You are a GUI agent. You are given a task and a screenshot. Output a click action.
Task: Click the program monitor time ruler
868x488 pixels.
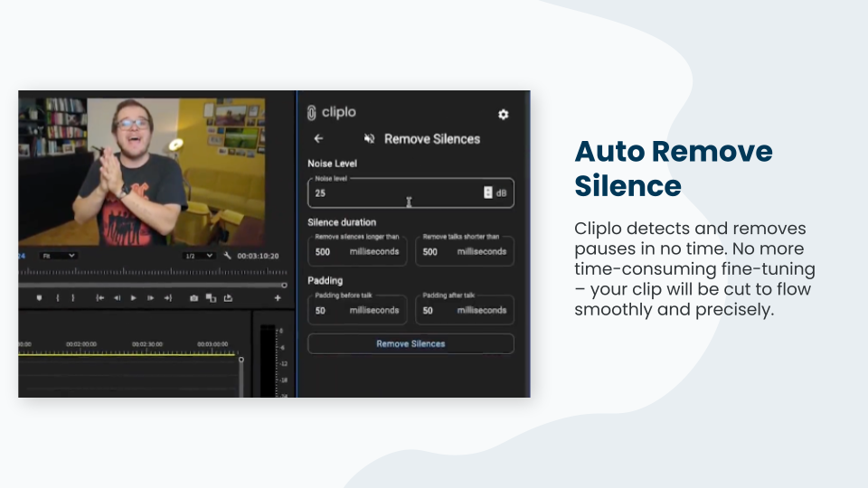tap(153, 272)
